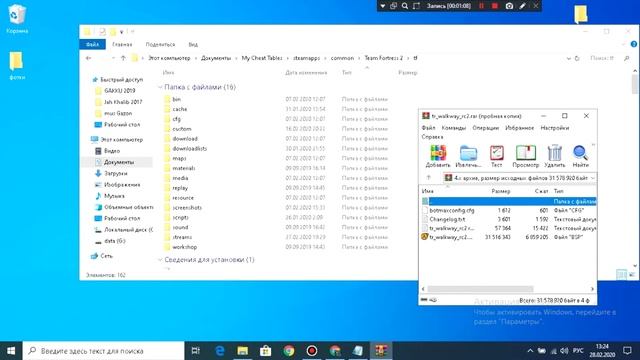Click the WinRAR Add (Добавить) toolbar icon
The width and height of the screenshot is (640, 360).
click(438, 156)
